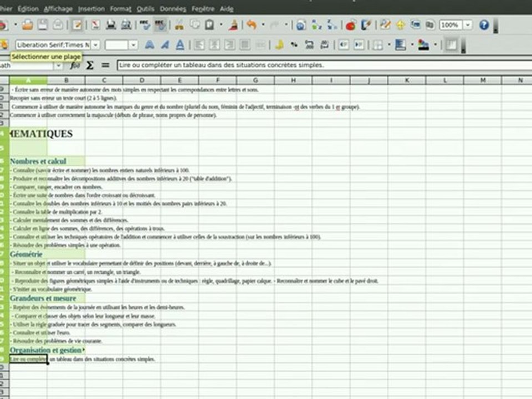Open the Affichage menu
This screenshot has width=532, height=399.
(x=58, y=9)
